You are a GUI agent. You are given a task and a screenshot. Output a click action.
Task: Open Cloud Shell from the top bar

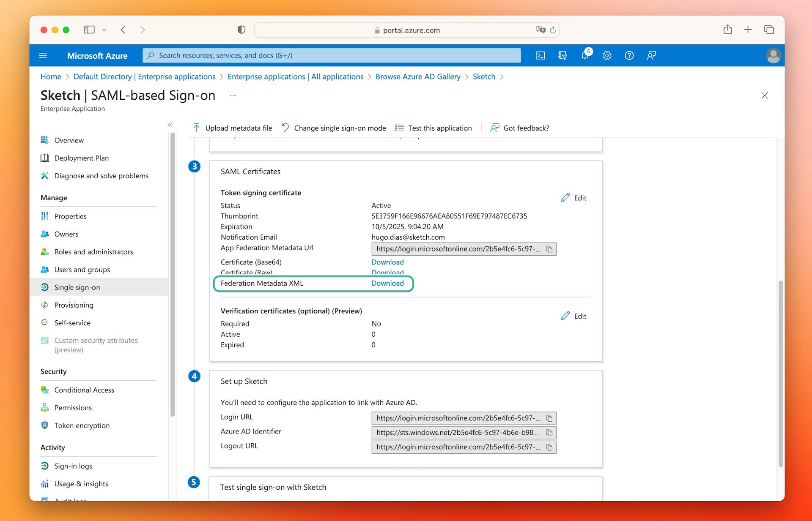tap(540, 55)
